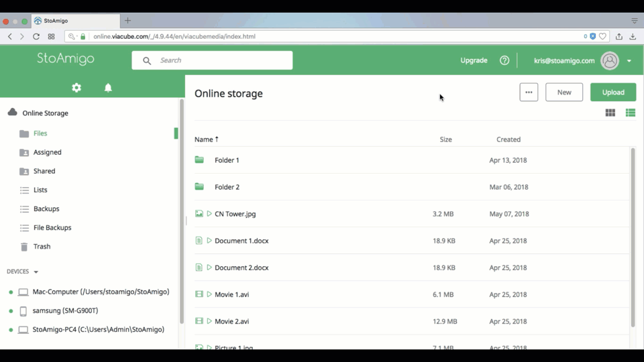Click the user avatar icon

click(x=610, y=61)
